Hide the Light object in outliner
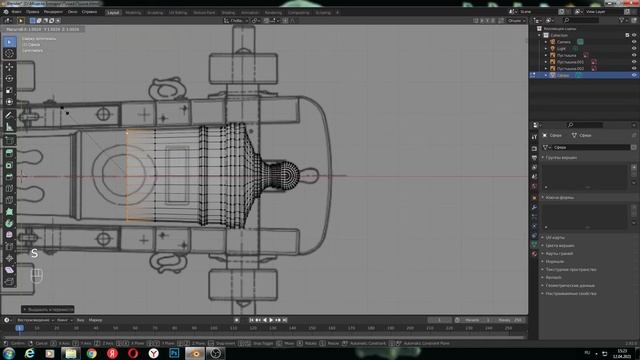The height and width of the screenshot is (360, 640). 634,49
